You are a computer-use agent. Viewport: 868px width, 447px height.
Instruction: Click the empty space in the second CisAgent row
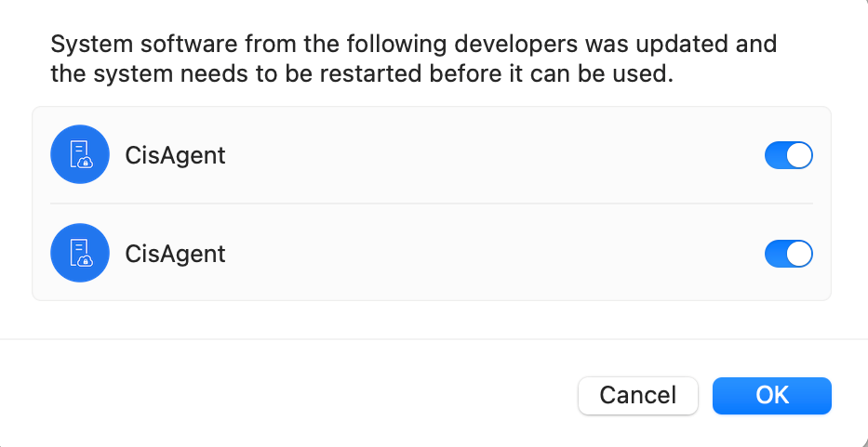click(x=493, y=253)
